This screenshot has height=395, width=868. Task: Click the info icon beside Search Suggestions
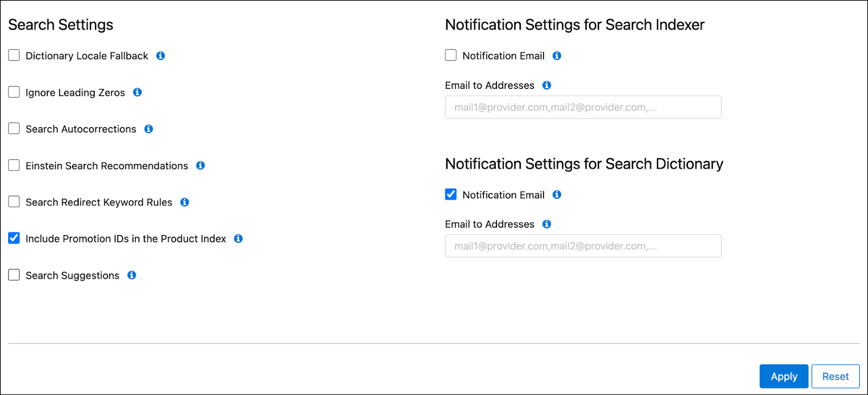(x=131, y=275)
